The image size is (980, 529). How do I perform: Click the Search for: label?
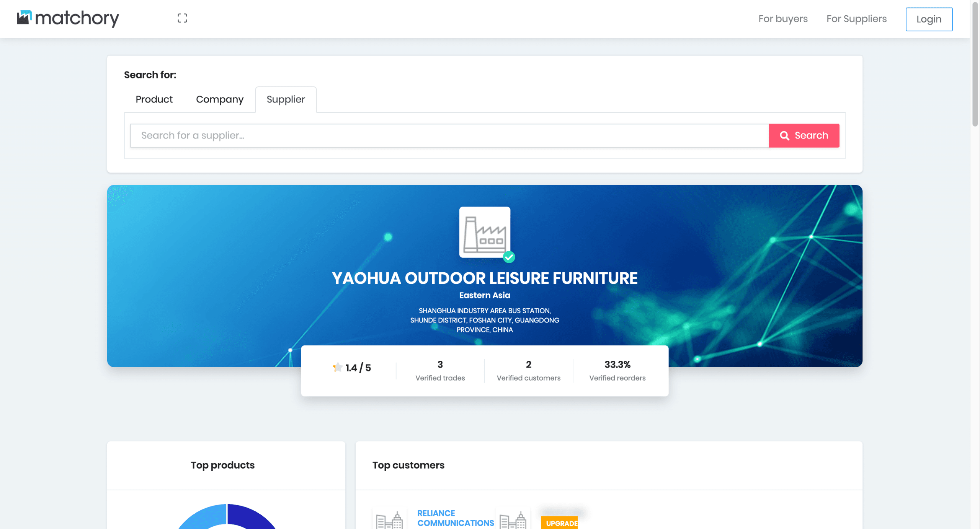(150, 75)
